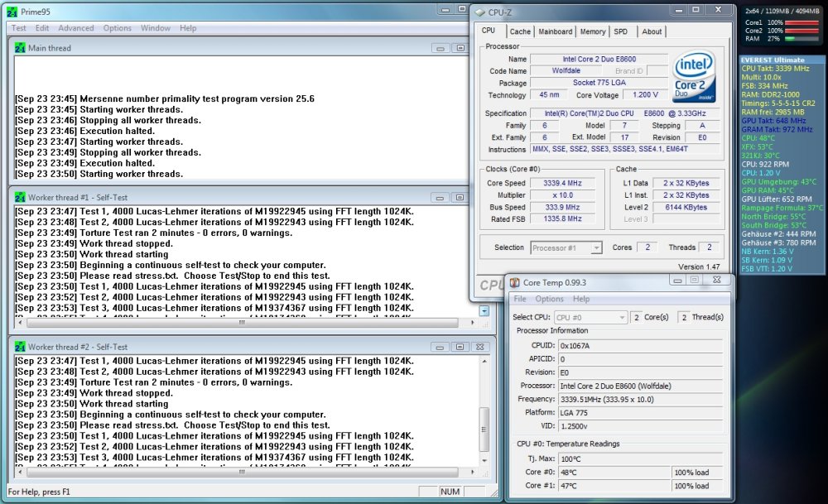Screen dimensions: 828x504
Task: Minimize the Worker thread #1 child window
Action: [x=440, y=197]
